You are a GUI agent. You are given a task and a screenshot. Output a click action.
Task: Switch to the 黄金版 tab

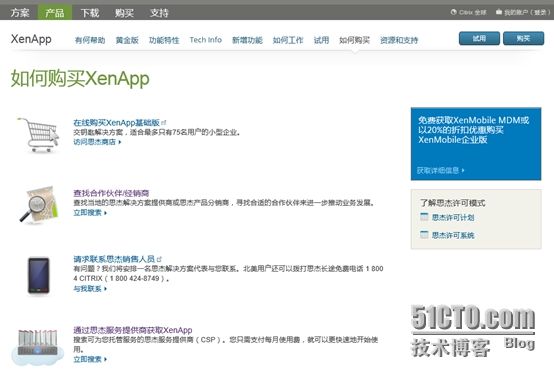pyautogui.click(x=127, y=40)
